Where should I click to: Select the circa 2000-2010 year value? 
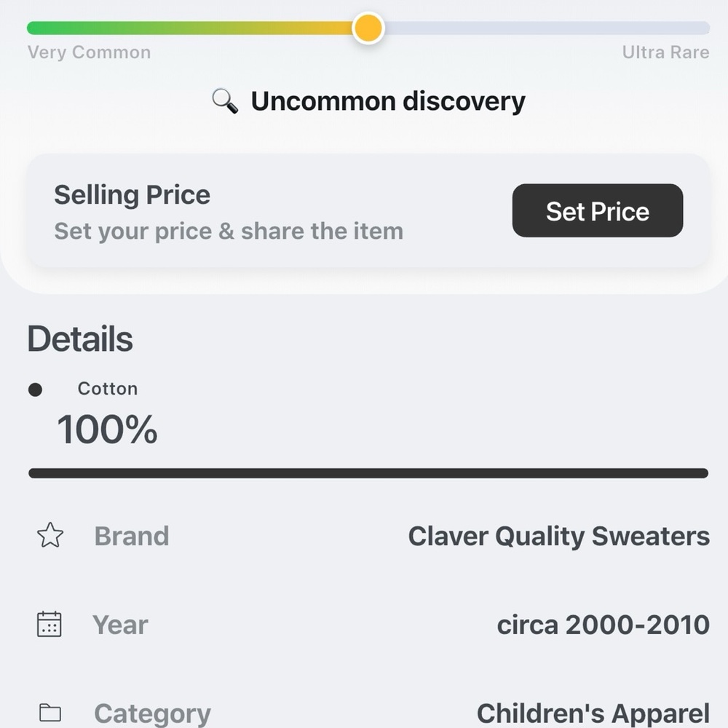(603, 625)
